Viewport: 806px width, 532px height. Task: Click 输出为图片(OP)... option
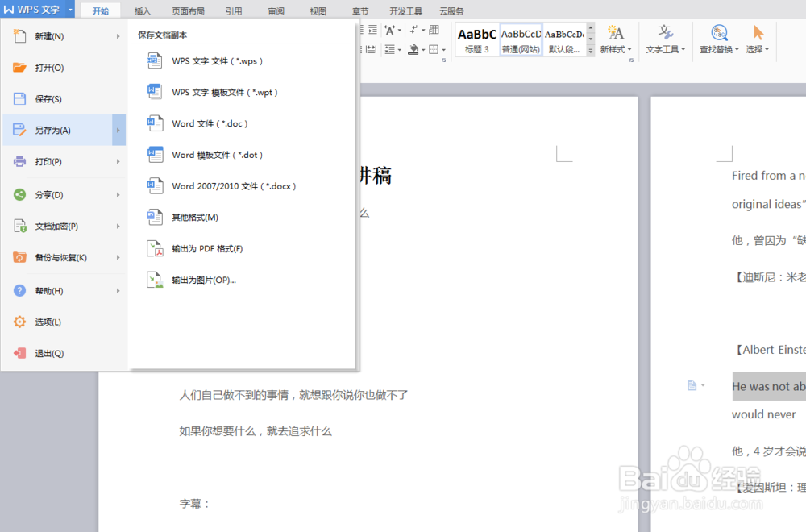click(x=242, y=281)
